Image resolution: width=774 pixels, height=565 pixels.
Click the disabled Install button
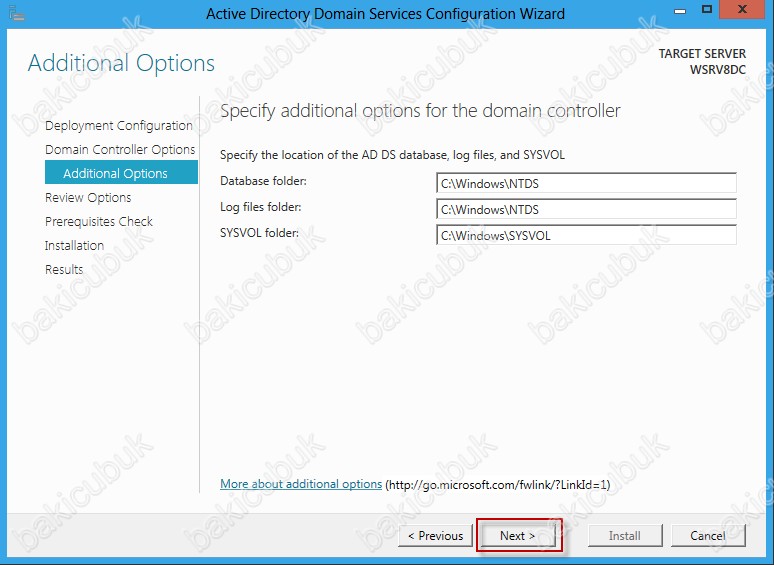(x=625, y=535)
